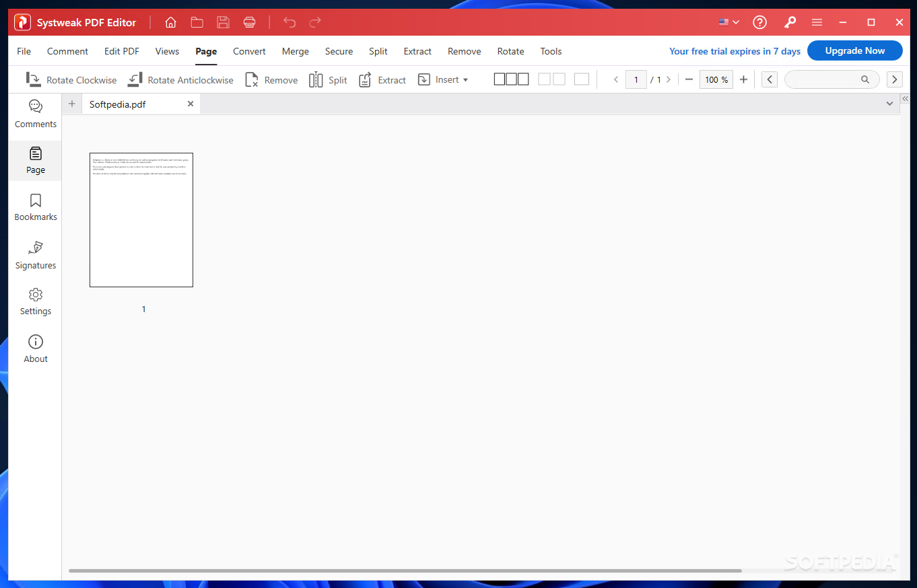Click the Upgrade Now button
The image size is (917, 588).
point(855,50)
